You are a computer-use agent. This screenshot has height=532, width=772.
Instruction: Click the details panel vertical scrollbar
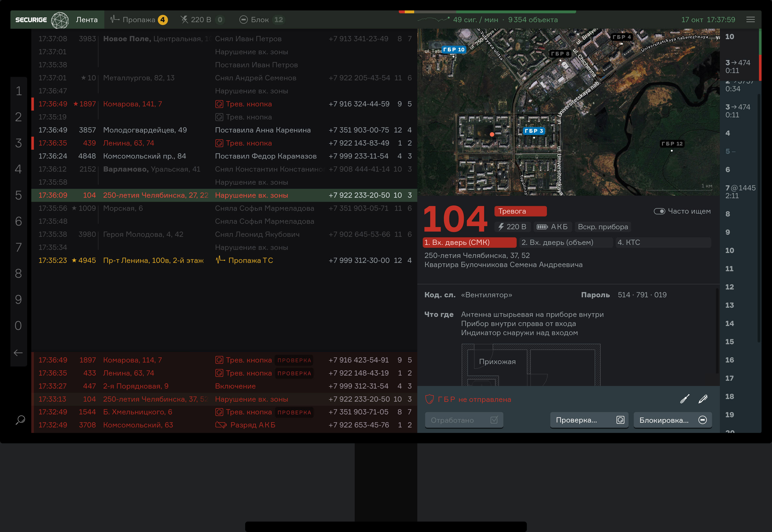(717, 330)
